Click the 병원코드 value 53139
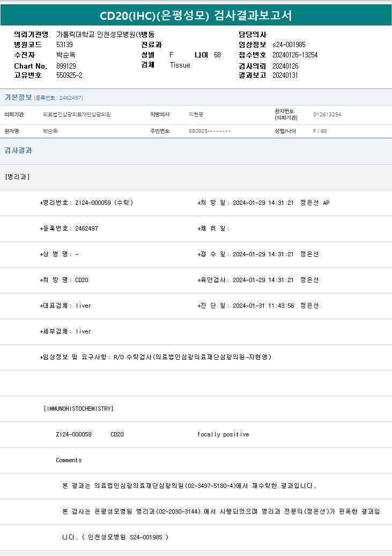 click(65, 45)
